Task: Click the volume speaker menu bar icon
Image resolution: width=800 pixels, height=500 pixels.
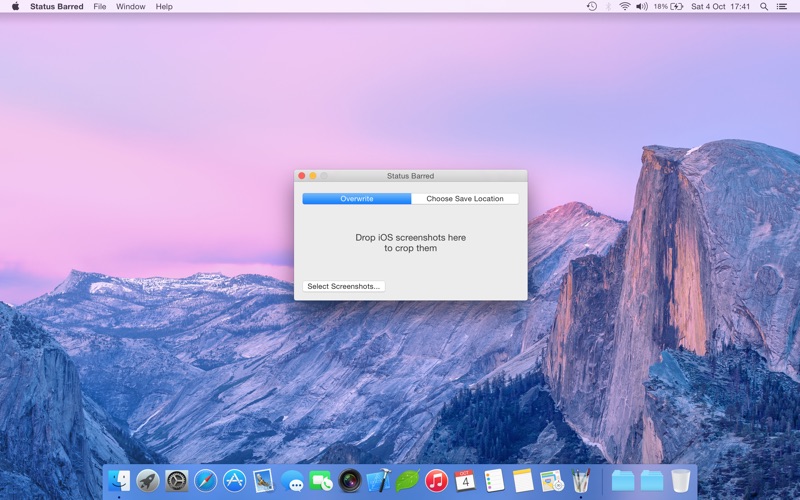Action: pos(642,7)
